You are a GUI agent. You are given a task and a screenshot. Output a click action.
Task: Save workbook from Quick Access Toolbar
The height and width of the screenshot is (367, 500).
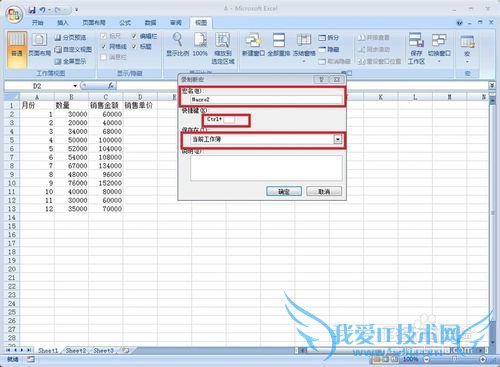click(x=32, y=10)
